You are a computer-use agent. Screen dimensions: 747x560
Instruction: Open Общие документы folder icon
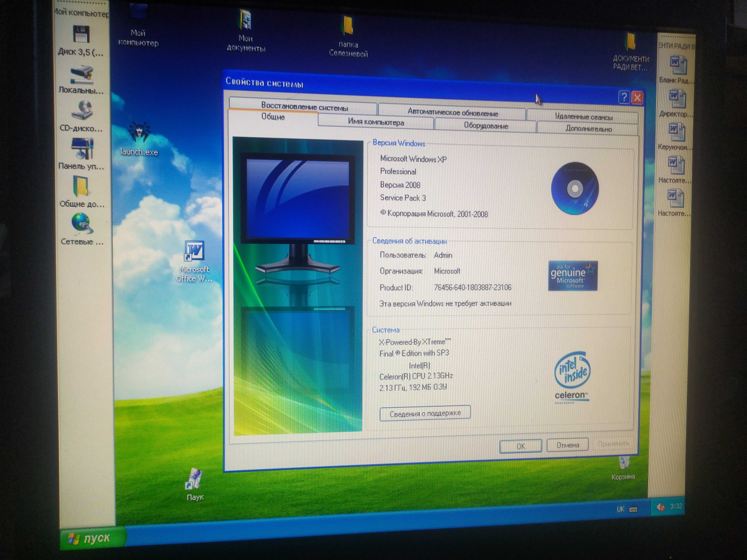pos(81,186)
